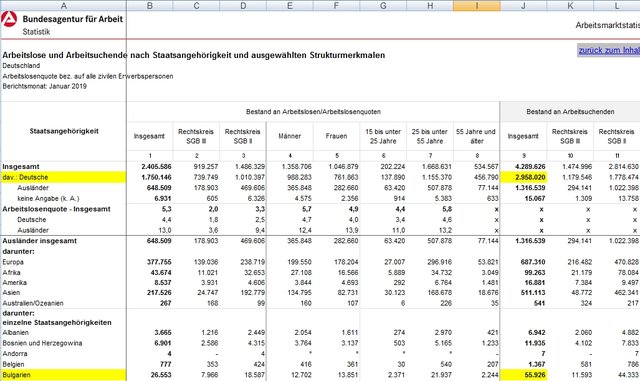The width and height of the screenshot is (640, 381).
Task: Click the Staatsangehörigkeit header cell
Action: tap(64, 131)
